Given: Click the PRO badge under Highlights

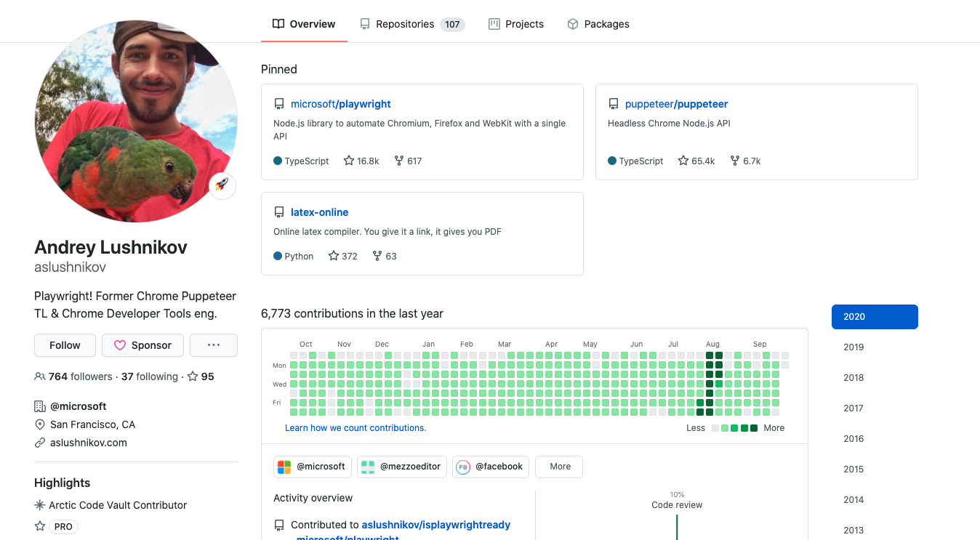Looking at the screenshot, I should point(63,527).
